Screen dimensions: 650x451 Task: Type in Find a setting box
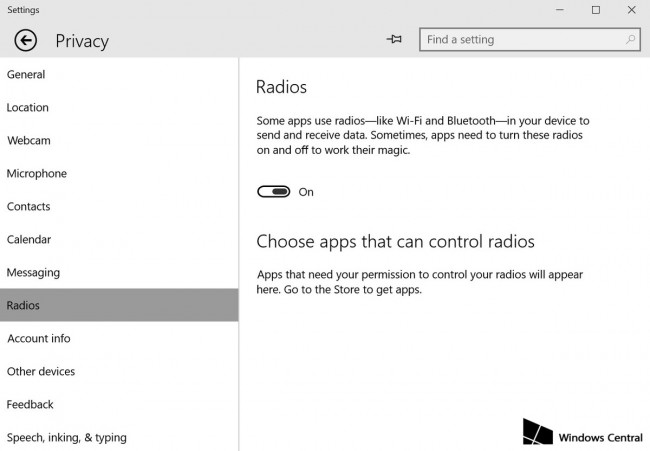520,40
